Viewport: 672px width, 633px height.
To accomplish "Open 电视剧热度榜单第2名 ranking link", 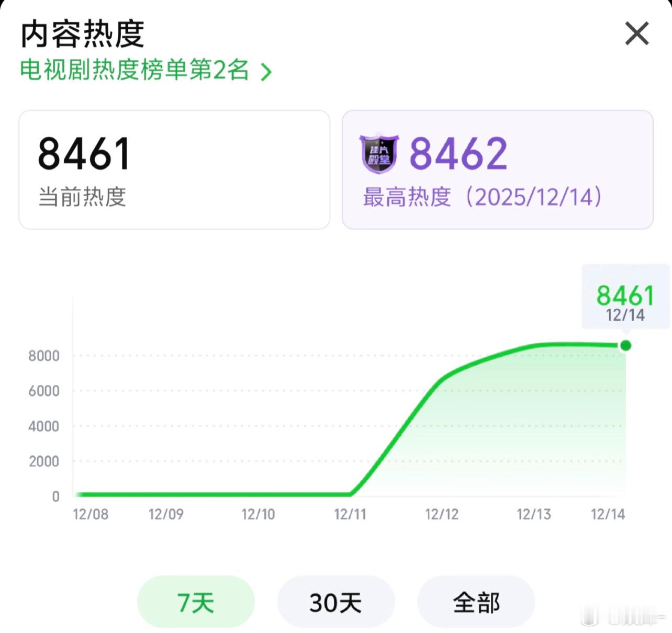I will 135,70.
